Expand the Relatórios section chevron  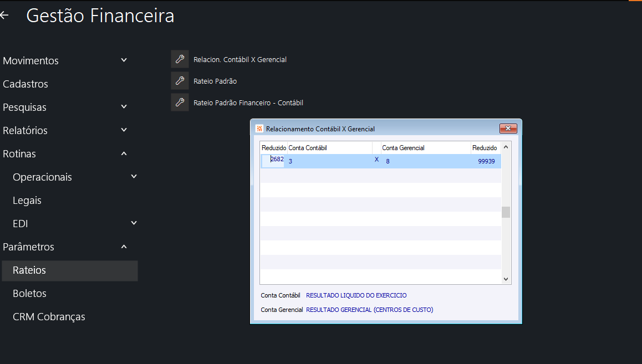click(x=124, y=130)
